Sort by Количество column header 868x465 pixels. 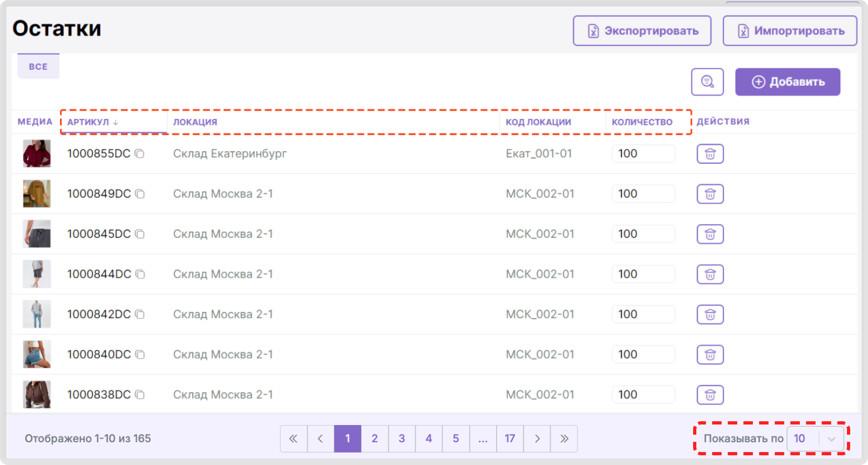coord(642,122)
